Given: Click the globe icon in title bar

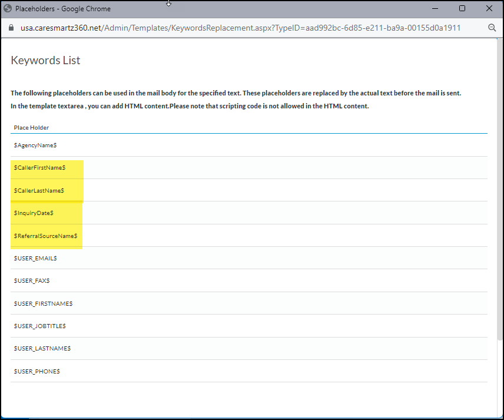Looking at the screenshot, I should point(8,9).
